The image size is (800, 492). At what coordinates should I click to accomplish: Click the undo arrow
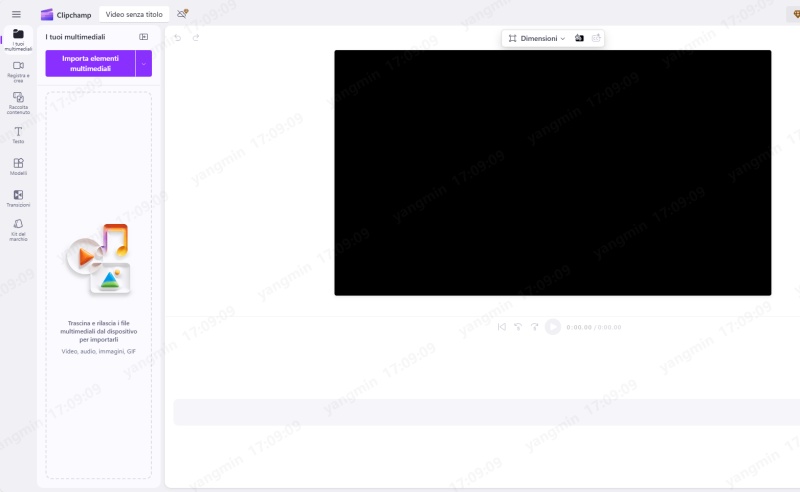pos(178,37)
